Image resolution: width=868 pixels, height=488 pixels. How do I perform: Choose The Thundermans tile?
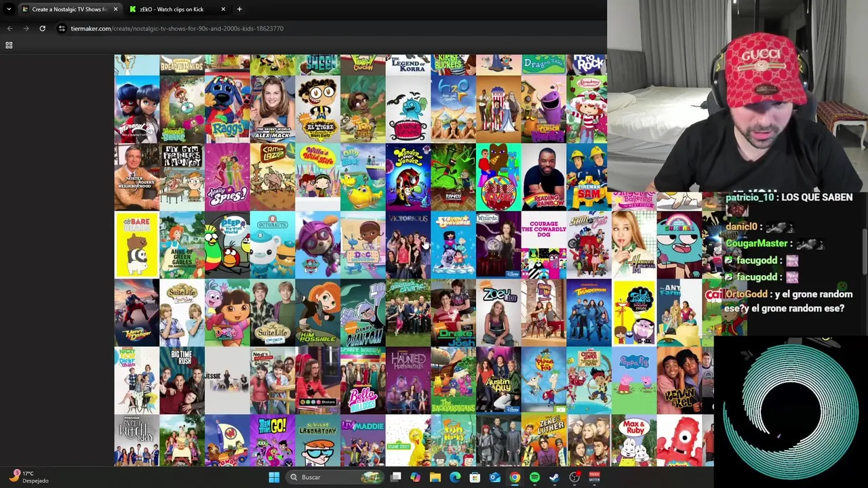(x=589, y=312)
